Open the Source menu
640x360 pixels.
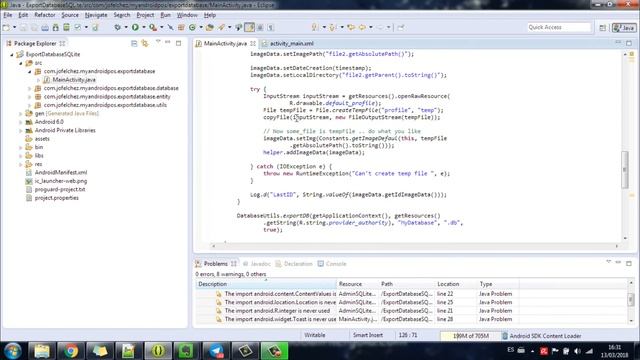70,15
